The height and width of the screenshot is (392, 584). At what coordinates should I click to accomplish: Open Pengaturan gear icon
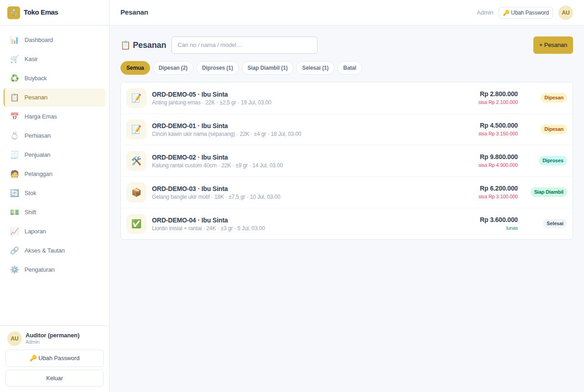15,270
